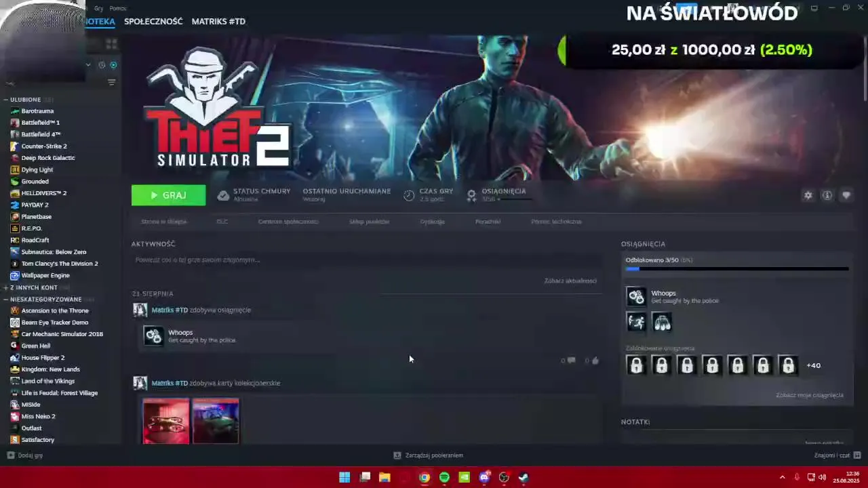Collapse the ULUBIONE category
This screenshot has width=868, height=488.
[x=5, y=100]
